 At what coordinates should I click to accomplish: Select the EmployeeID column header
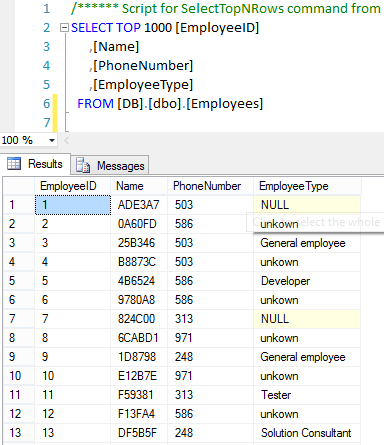[72, 186]
